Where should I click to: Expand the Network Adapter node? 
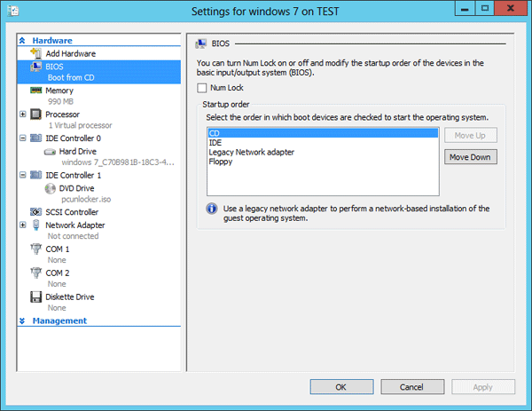[23, 225]
